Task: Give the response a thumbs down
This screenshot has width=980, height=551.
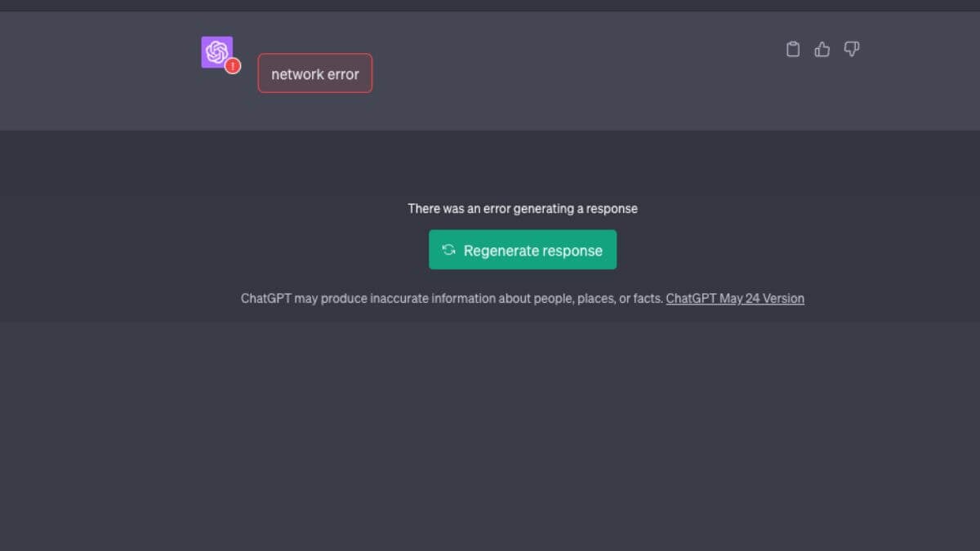Action: pyautogui.click(x=852, y=50)
